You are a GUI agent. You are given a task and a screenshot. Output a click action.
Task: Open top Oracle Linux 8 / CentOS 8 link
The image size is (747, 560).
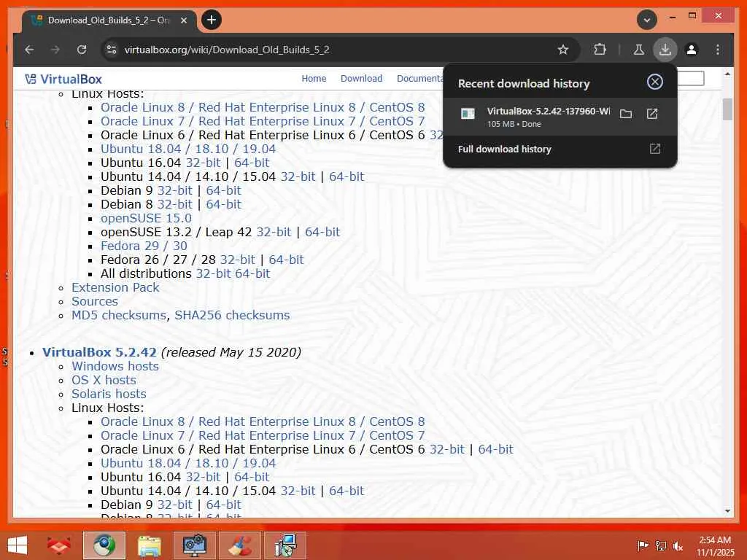pos(263,108)
